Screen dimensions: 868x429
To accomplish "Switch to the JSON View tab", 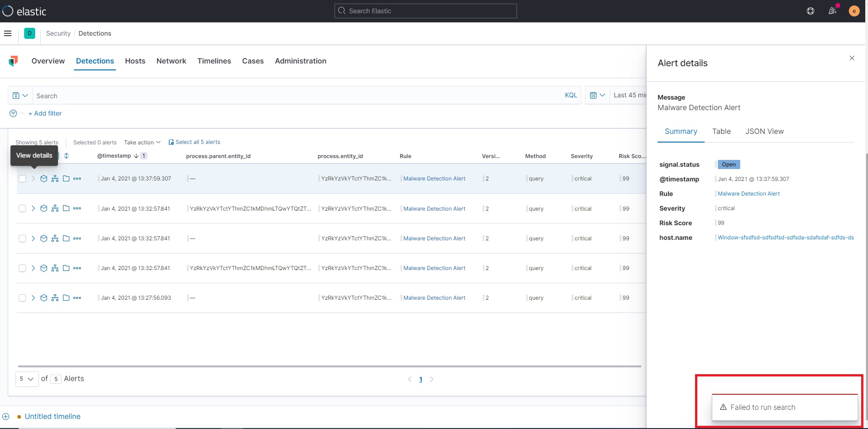I will pos(764,131).
